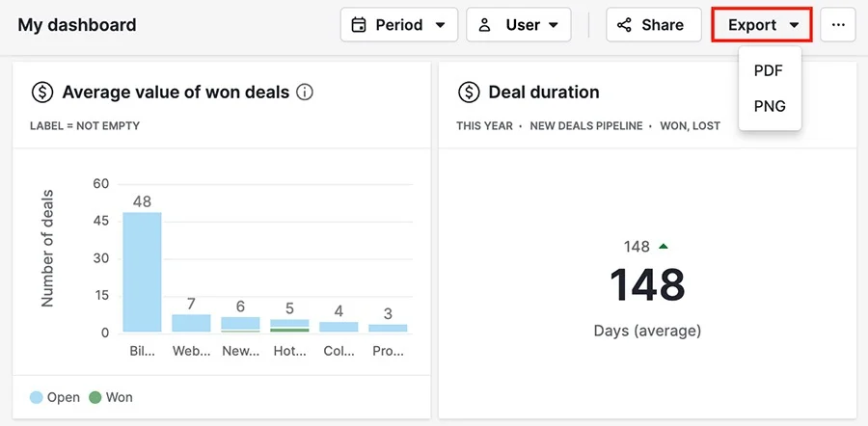Click the person icon in User button
This screenshot has height=426, width=868.
pyautogui.click(x=485, y=25)
